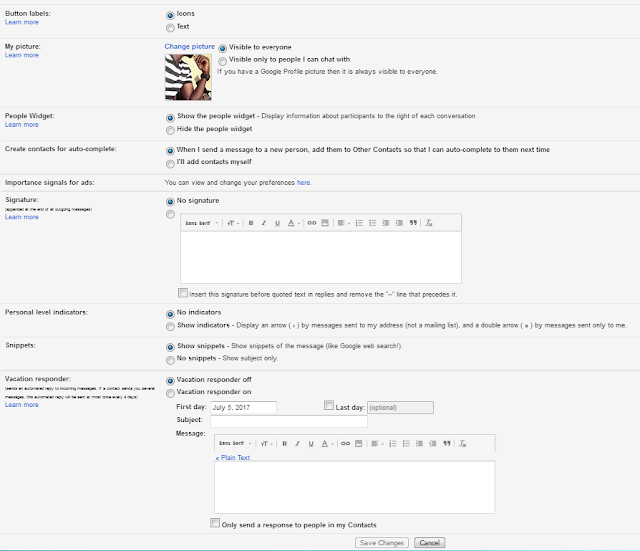Choose I'll add contacts myself
The width and height of the screenshot is (640, 551).
(170, 164)
